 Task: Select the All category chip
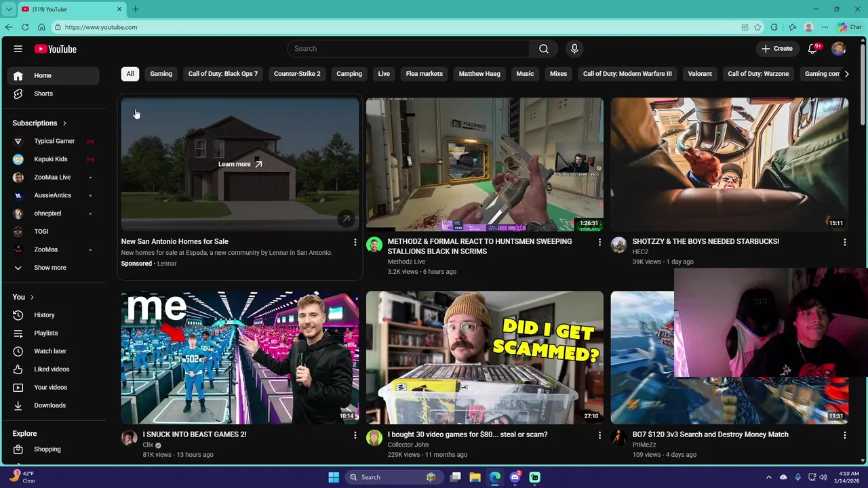click(130, 74)
